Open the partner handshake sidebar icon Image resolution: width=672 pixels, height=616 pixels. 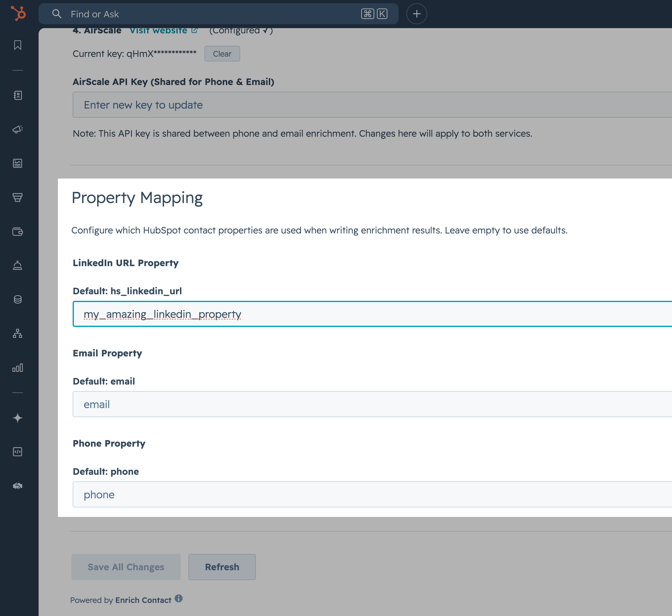pyautogui.click(x=18, y=486)
